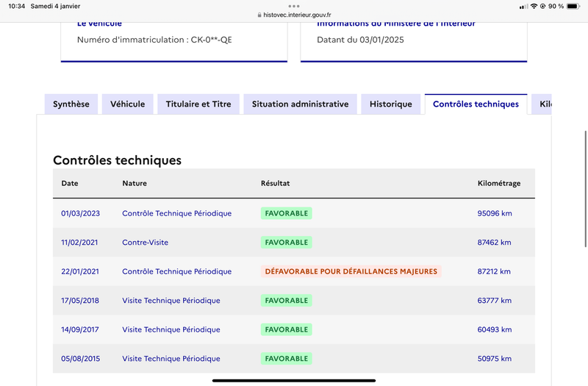The image size is (588, 386).
Task: Select the 50975 km mileage value
Action: pos(495,359)
